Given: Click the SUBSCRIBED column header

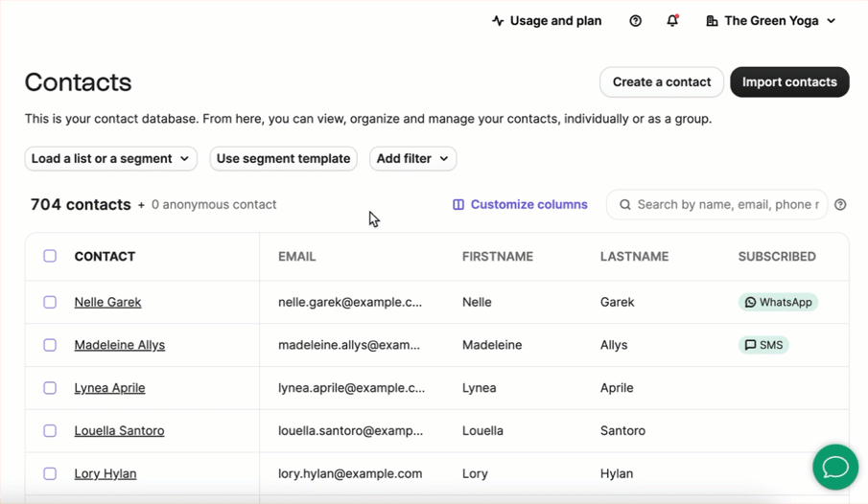Looking at the screenshot, I should [x=777, y=257].
